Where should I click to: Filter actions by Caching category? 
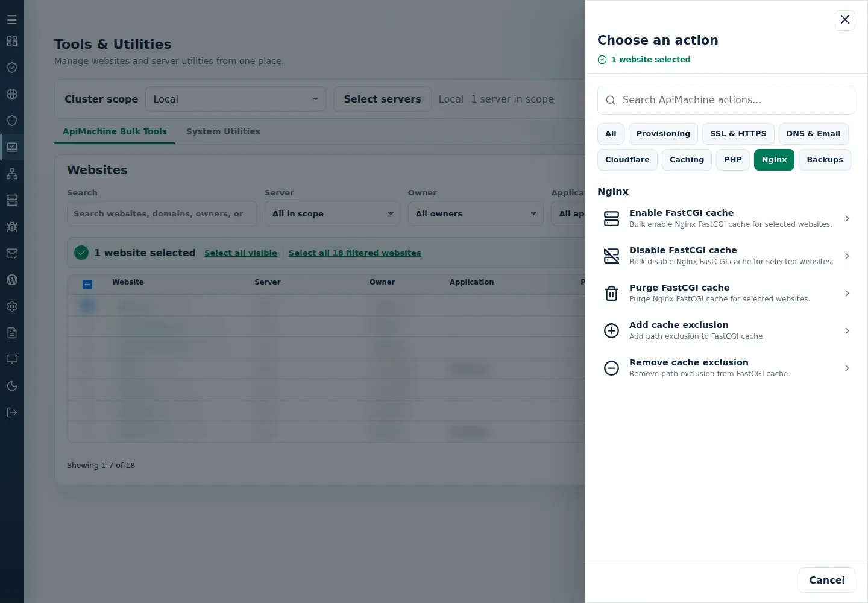pyautogui.click(x=687, y=160)
